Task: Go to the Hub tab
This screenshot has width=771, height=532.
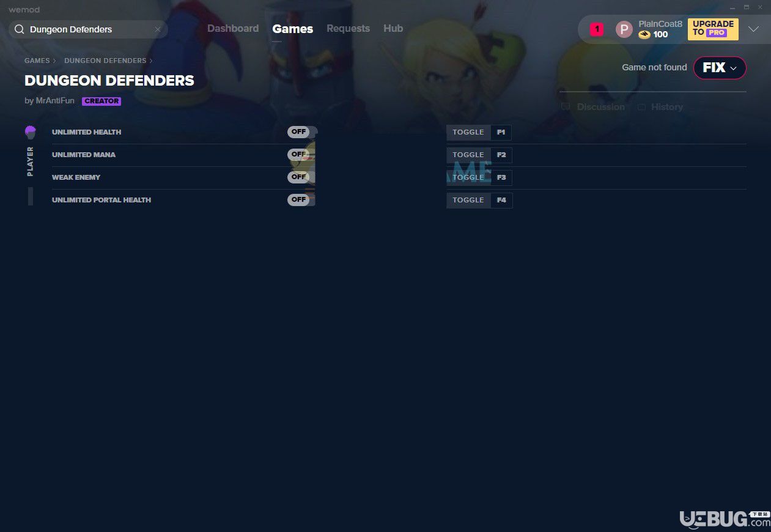Action: click(393, 29)
